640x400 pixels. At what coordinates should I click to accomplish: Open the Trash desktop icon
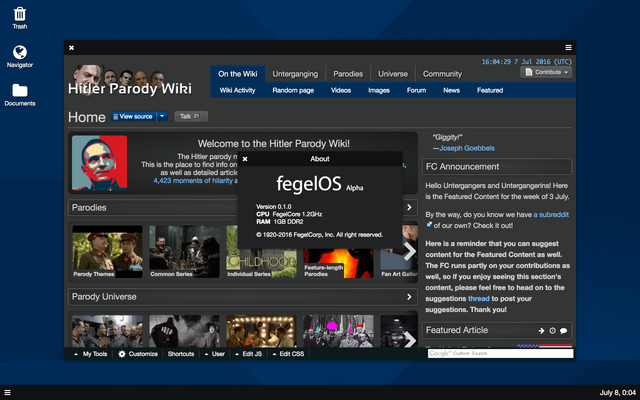(20, 18)
